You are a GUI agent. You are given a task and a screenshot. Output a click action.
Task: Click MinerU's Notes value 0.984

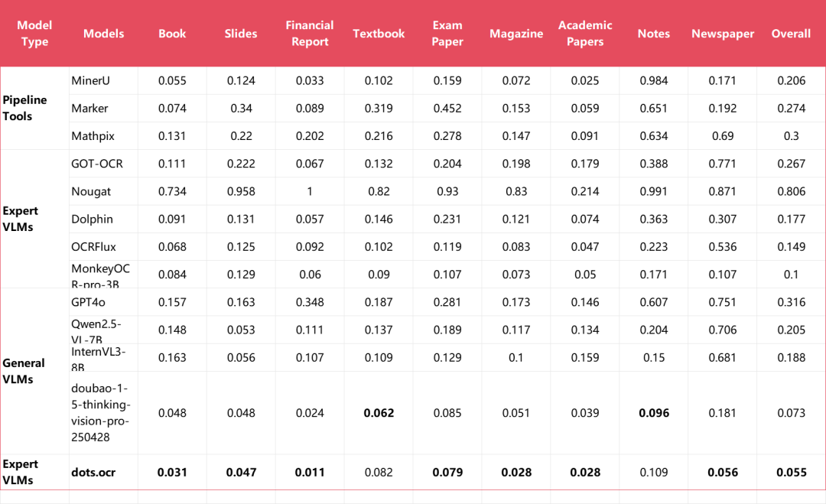coord(654,80)
